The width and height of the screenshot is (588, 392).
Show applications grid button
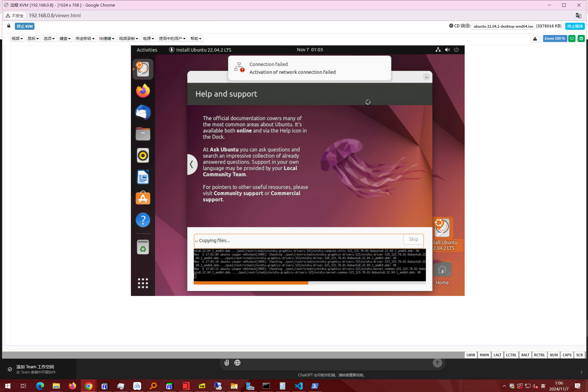coord(143,283)
